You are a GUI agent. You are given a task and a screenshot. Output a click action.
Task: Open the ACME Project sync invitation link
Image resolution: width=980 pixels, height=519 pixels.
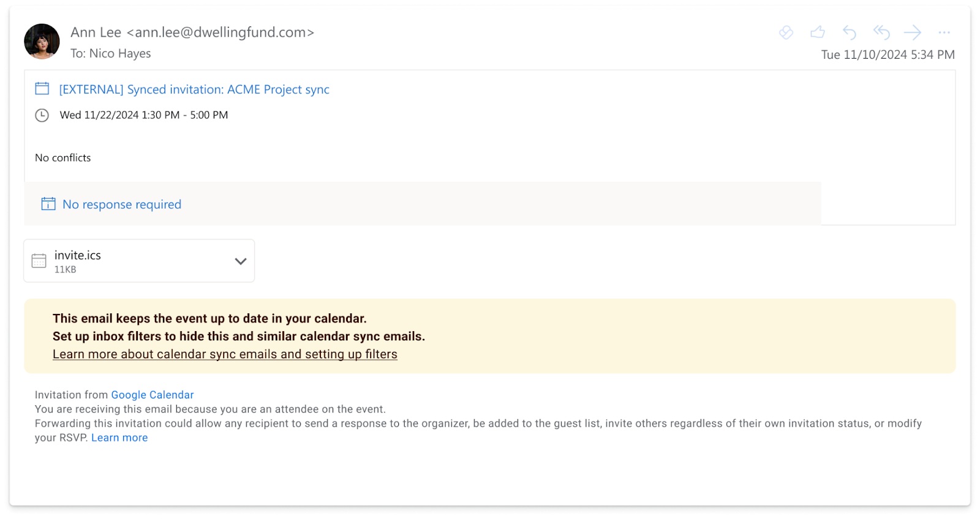click(194, 89)
